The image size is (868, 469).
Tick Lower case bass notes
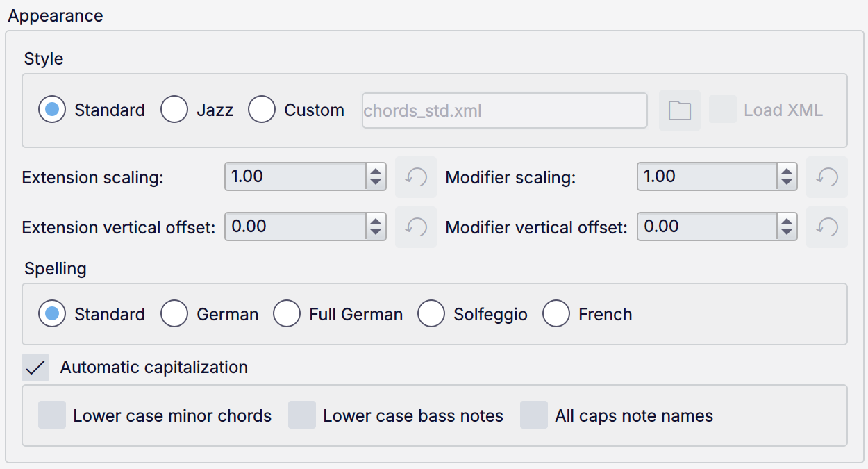tap(302, 415)
